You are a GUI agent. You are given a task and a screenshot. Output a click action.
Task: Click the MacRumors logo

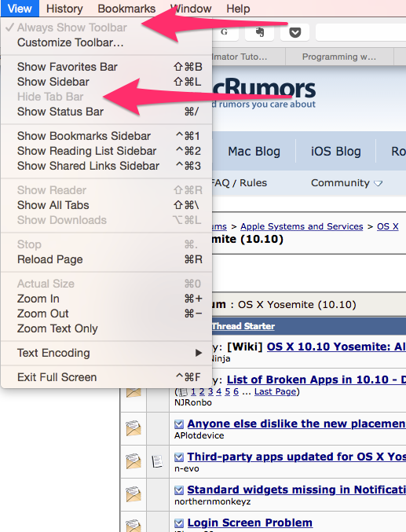point(264,92)
